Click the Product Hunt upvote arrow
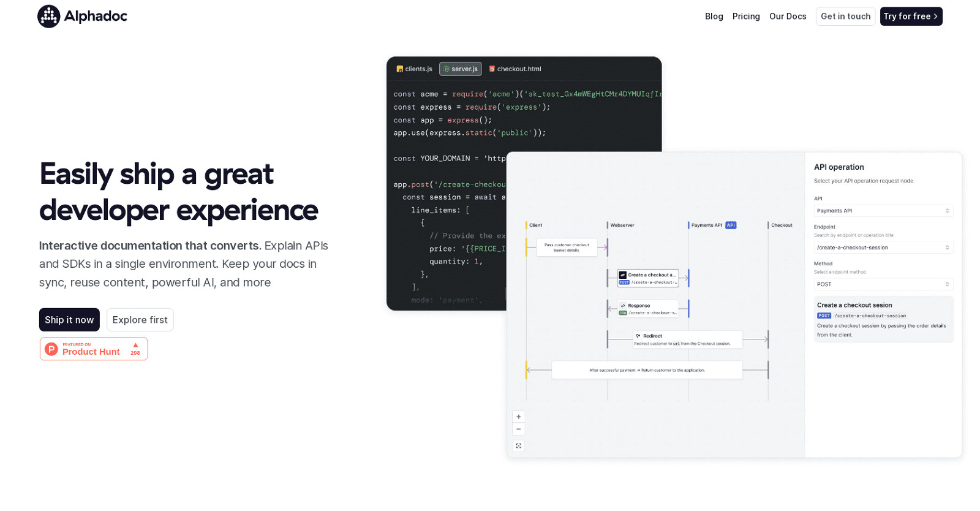The height and width of the screenshot is (511, 980). pos(135,346)
